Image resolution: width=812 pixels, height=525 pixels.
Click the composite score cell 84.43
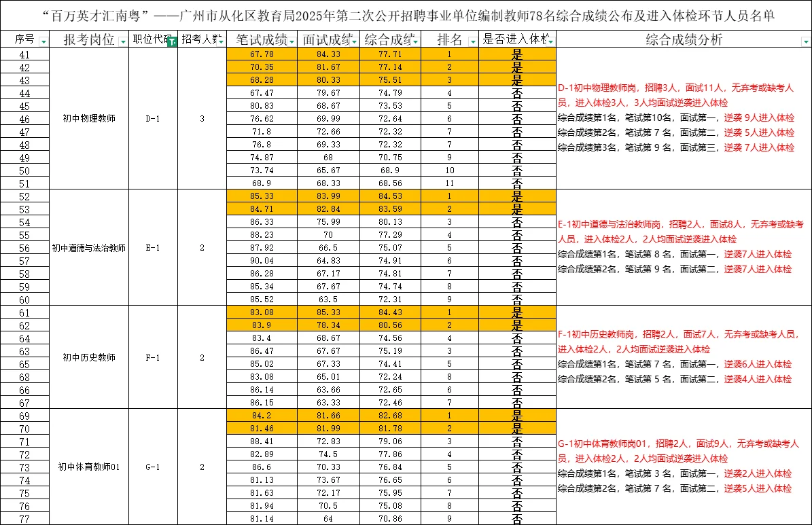pos(390,312)
